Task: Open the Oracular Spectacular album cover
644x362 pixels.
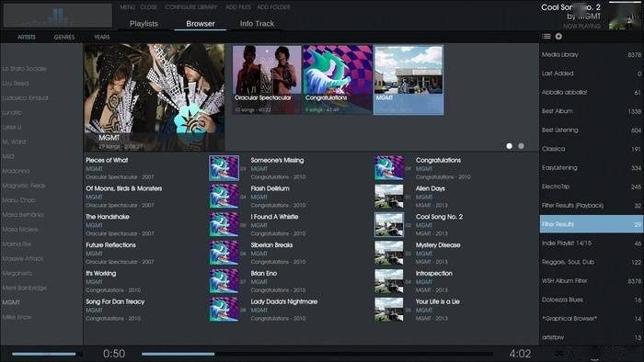Action: tap(267, 80)
